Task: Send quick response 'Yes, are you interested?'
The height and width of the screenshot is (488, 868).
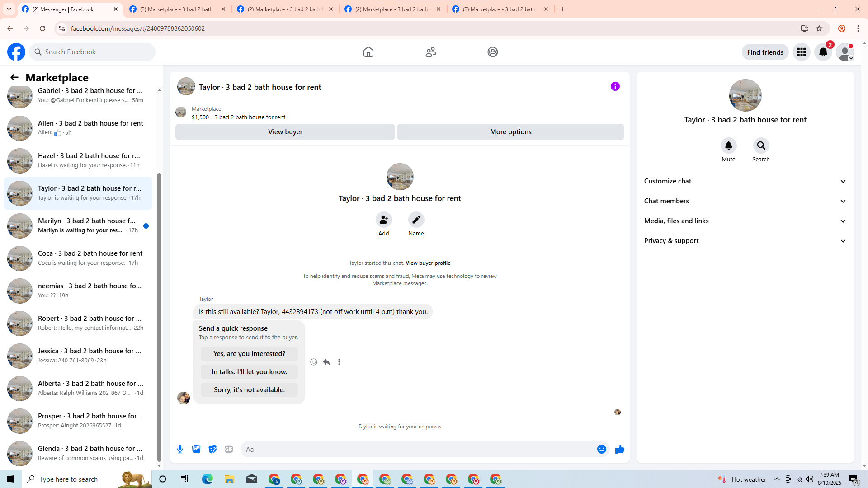Action: pos(249,354)
